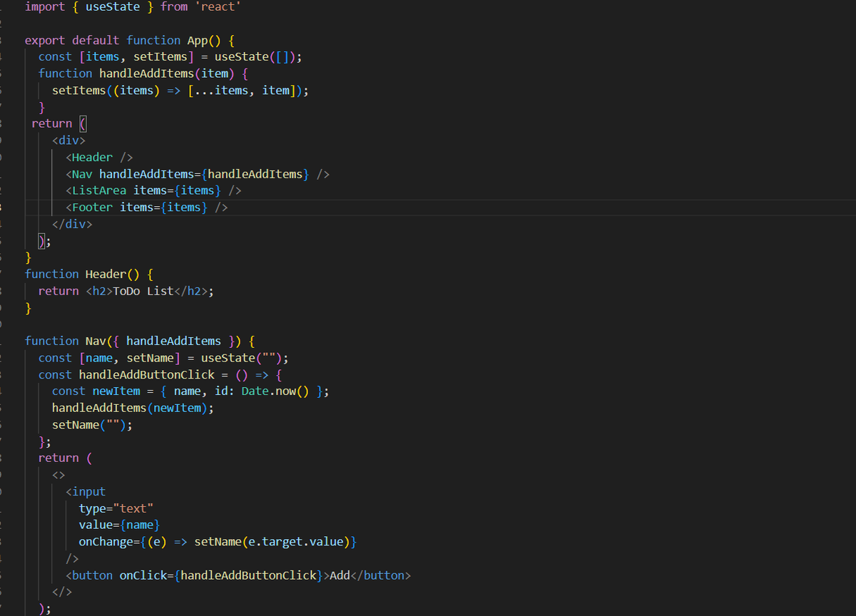Image resolution: width=856 pixels, height=616 pixels.
Task: Click the ListArea component tag
Action: tap(99, 190)
